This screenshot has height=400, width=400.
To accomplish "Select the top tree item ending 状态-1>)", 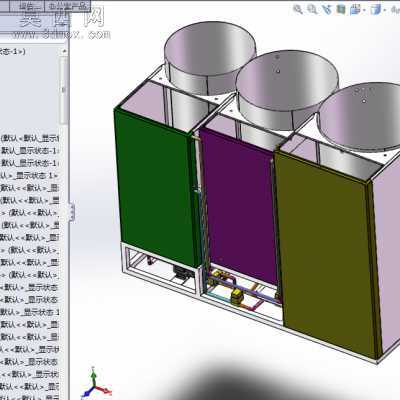I will tap(12, 51).
